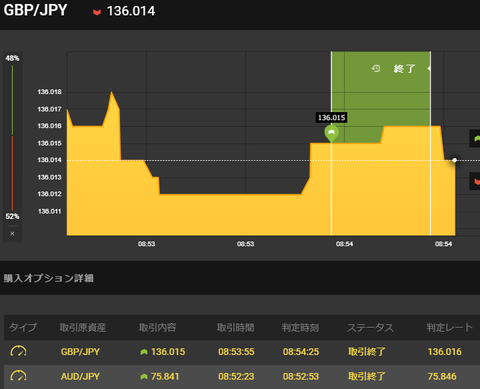
Task: Click the 取引原資産 column header
Action: tap(83, 327)
